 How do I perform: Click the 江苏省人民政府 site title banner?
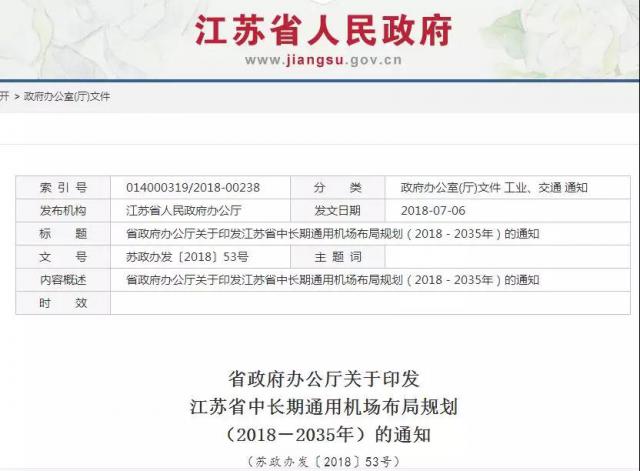[323, 30]
